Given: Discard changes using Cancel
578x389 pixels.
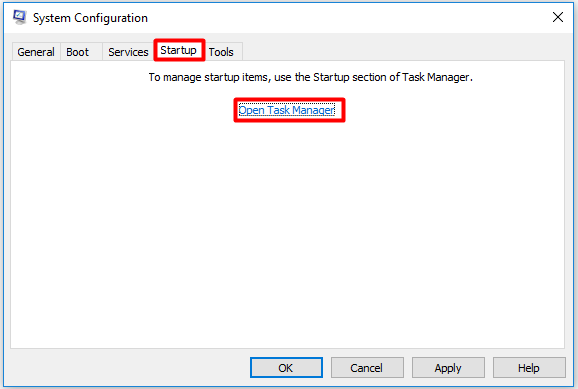Looking at the screenshot, I should click(x=367, y=368).
